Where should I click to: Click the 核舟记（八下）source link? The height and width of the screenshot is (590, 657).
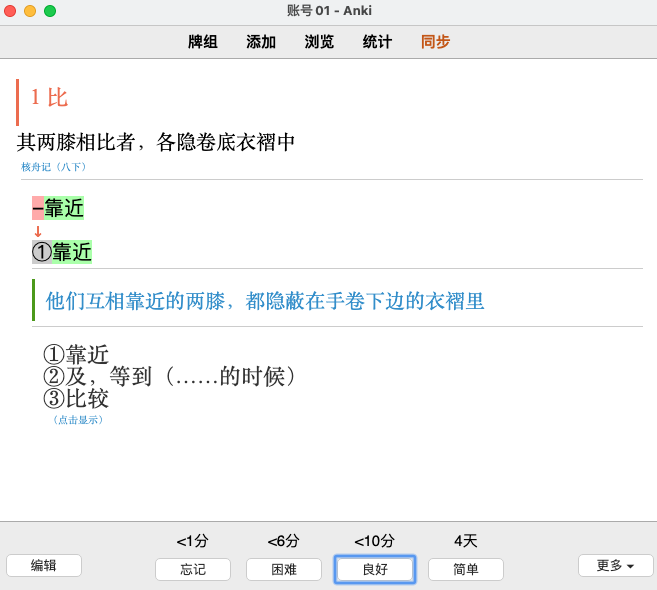tap(54, 167)
